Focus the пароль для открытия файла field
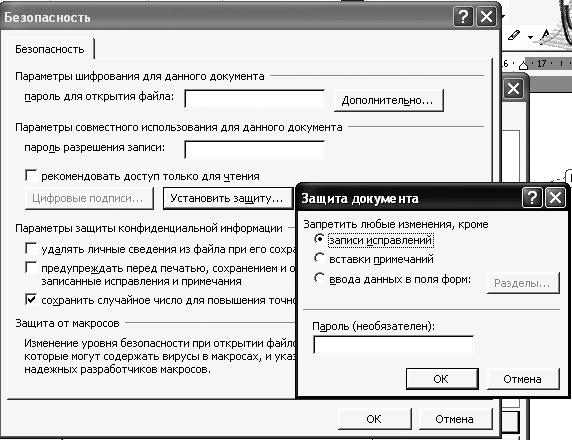This screenshot has width=572, height=440. (x=255, y=99)
